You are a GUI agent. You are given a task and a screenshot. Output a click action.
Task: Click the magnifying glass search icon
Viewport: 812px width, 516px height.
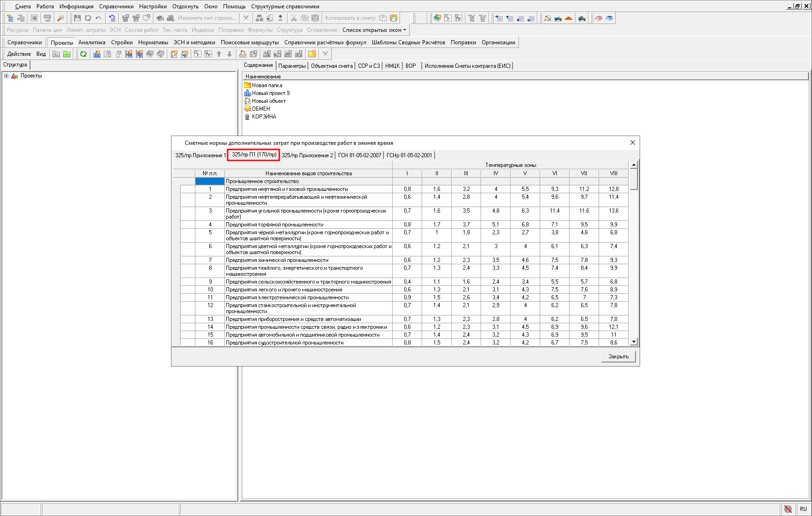coord(60,18)
